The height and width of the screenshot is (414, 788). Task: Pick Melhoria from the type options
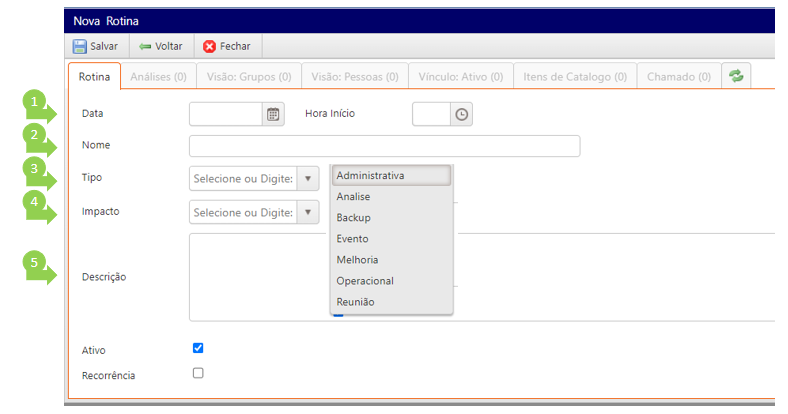[357, 260]
